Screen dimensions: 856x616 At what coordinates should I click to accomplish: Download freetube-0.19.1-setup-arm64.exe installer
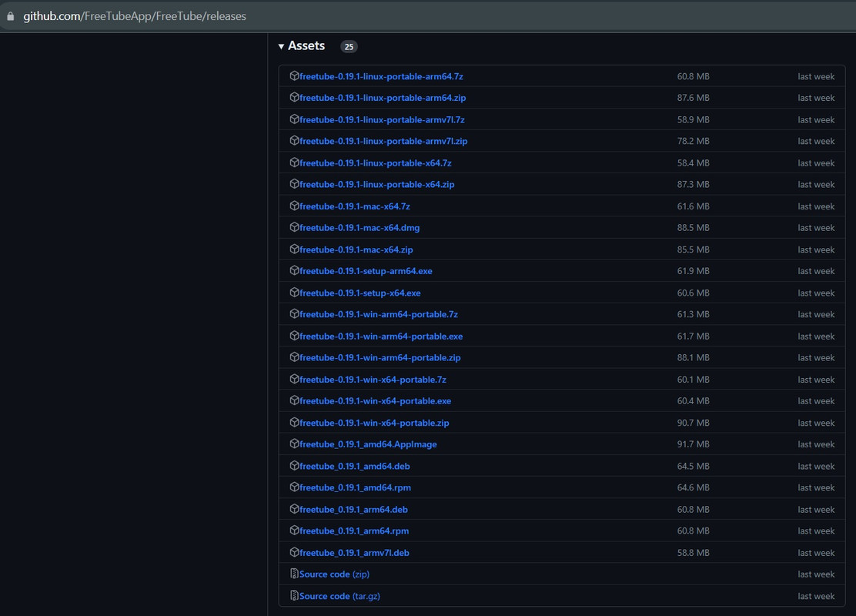(x=366, y=271)
